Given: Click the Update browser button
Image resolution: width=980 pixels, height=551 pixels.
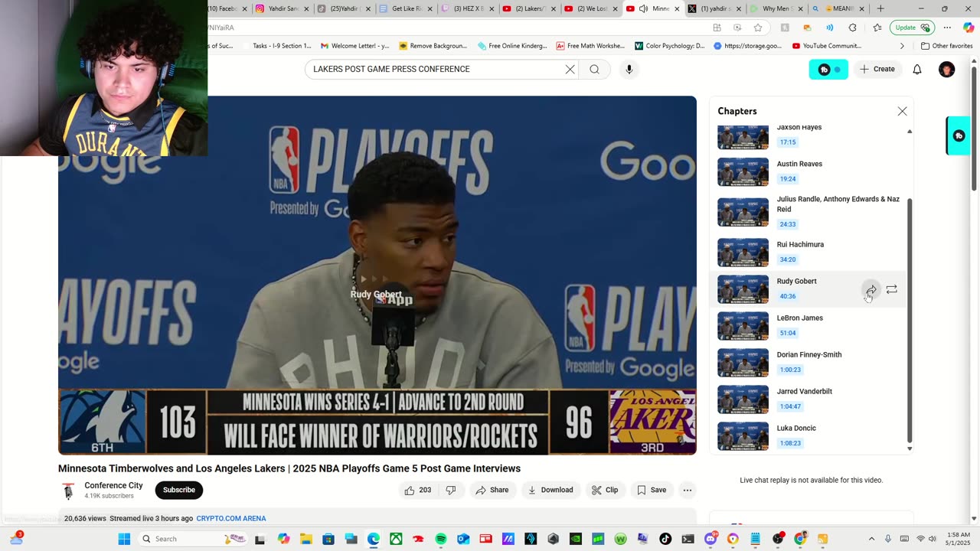Looking at the screenshot, I should pos(913,28).
